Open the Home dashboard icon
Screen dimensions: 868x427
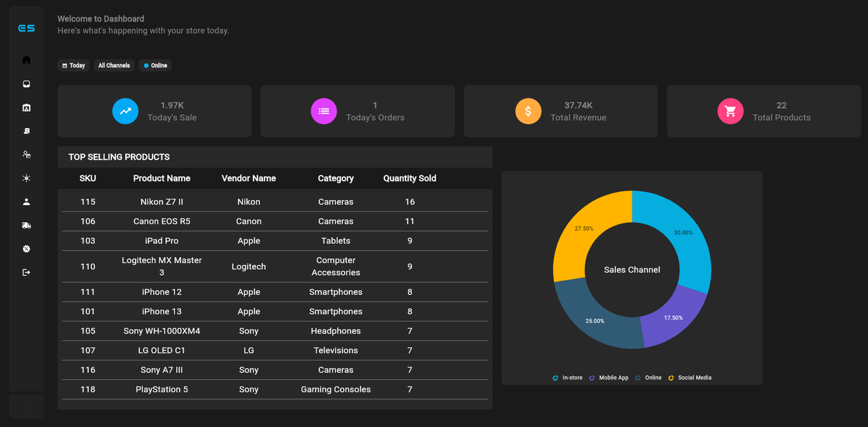click(x=26, y=60)
